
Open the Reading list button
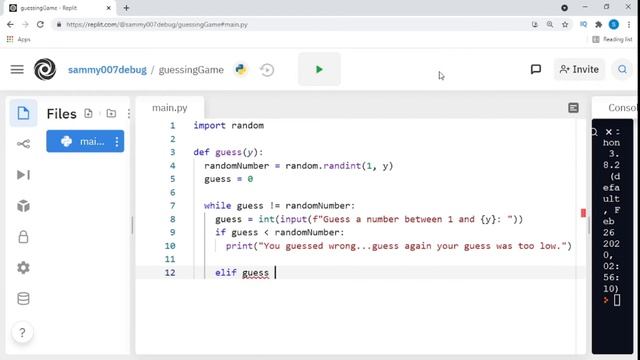coord(612,39)
